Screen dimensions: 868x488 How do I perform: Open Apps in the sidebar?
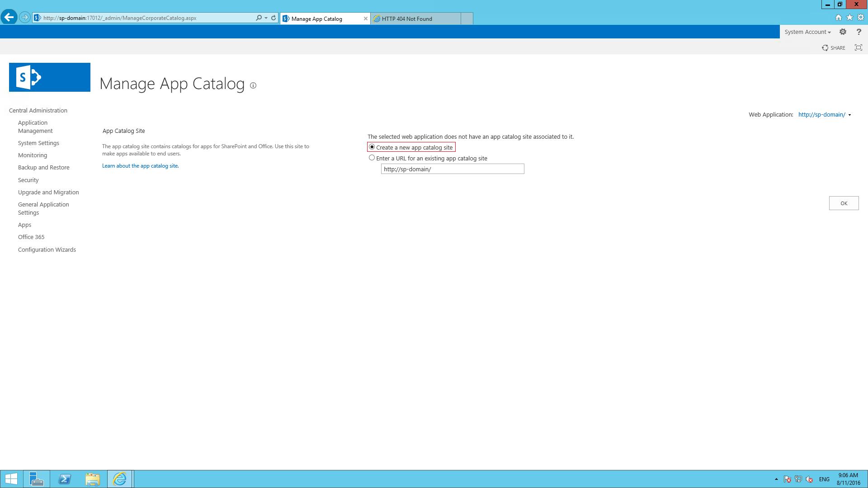[x=25, y=225]
